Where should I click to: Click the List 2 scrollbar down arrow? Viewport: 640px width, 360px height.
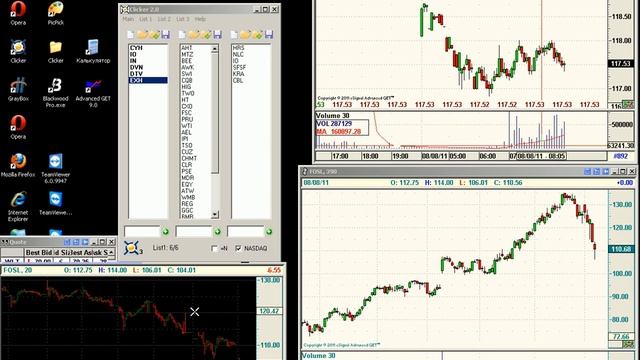click(215, 215)
